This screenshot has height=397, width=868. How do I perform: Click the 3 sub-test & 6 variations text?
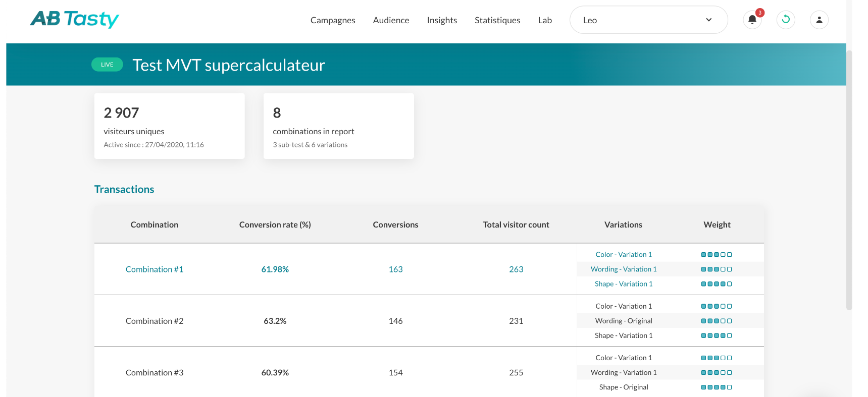(x=310, y=145)
